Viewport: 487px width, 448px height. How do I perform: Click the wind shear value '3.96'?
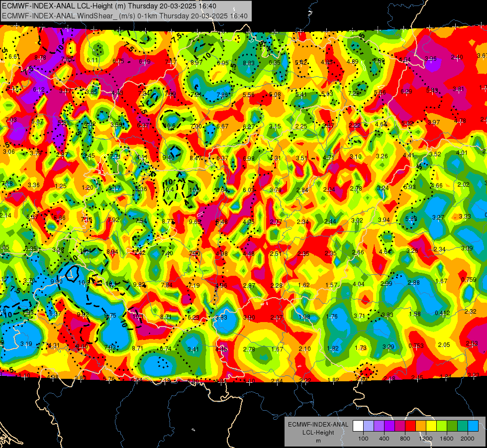click(431, 59)
